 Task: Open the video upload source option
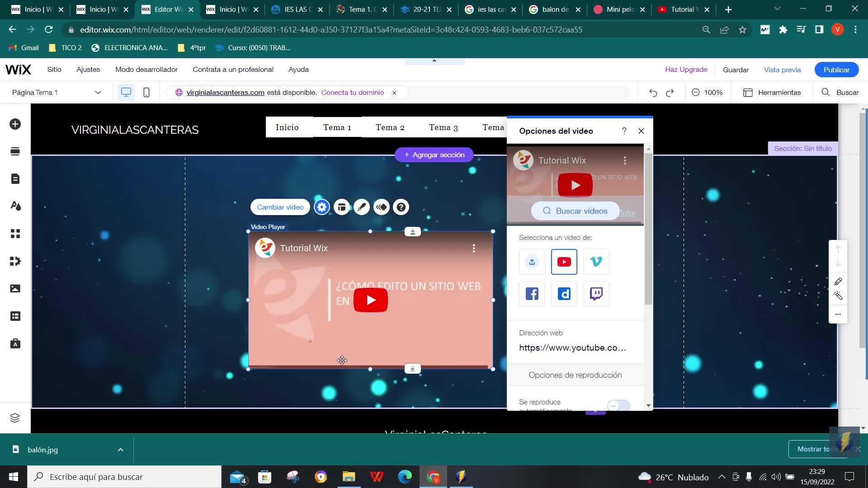click(532, 262)
